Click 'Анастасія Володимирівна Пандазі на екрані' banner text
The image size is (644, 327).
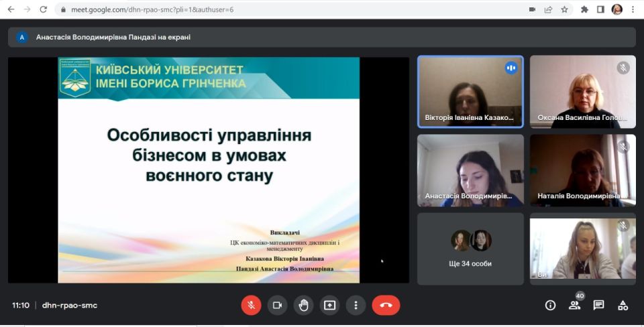pos(113,38)
